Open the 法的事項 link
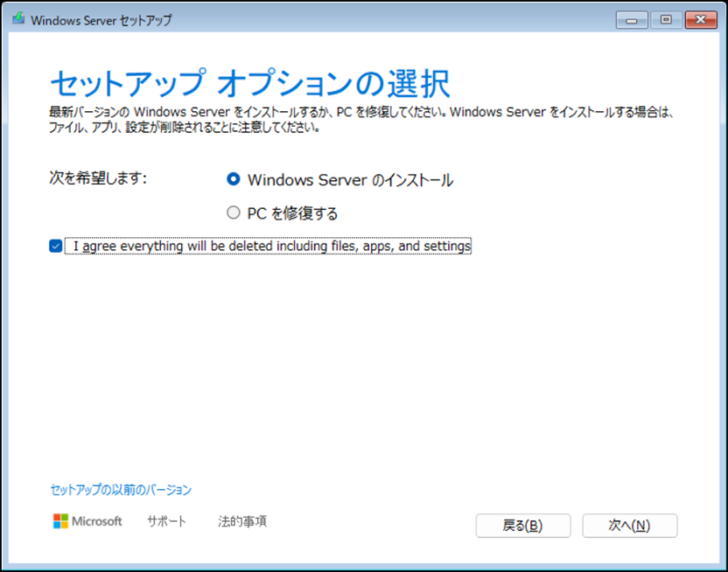The height and width of the screenshot is (572, 728). click(241, 521)
